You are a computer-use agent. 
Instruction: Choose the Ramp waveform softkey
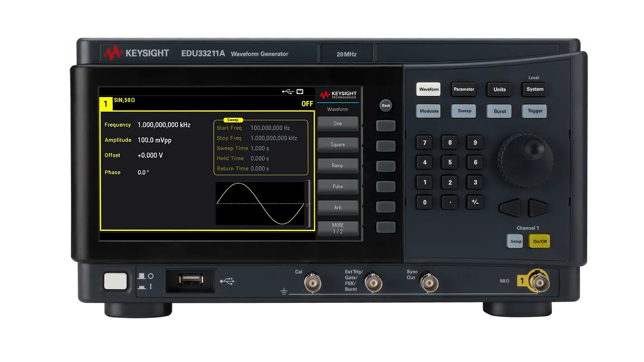click(338, 165)
